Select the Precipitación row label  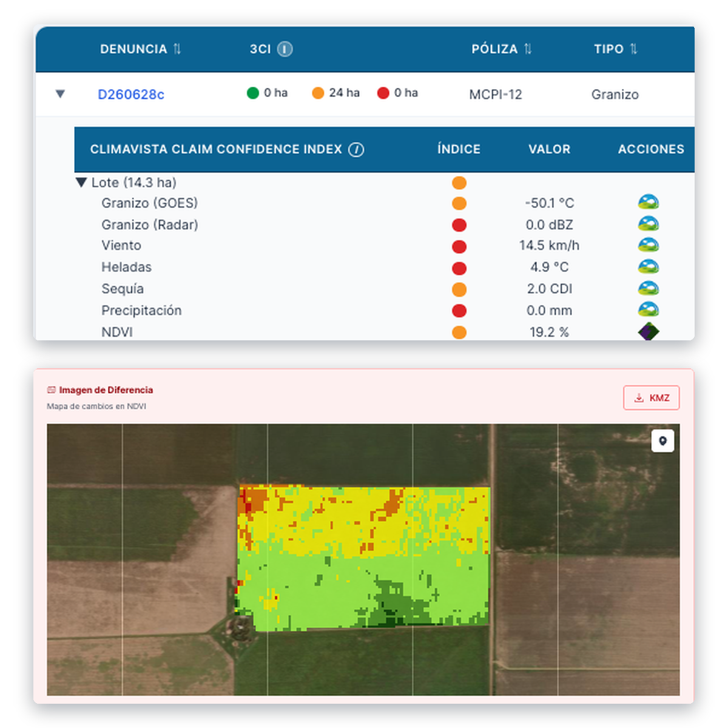click(141, 311)
